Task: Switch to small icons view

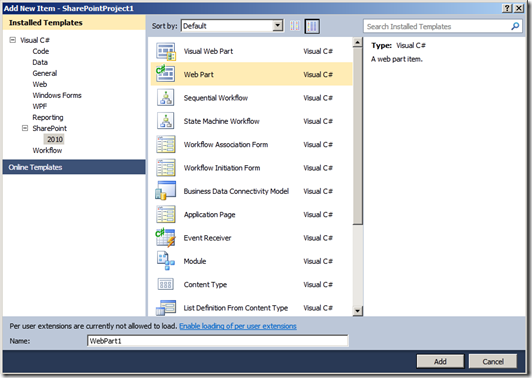Action: (x=295, y=26)
